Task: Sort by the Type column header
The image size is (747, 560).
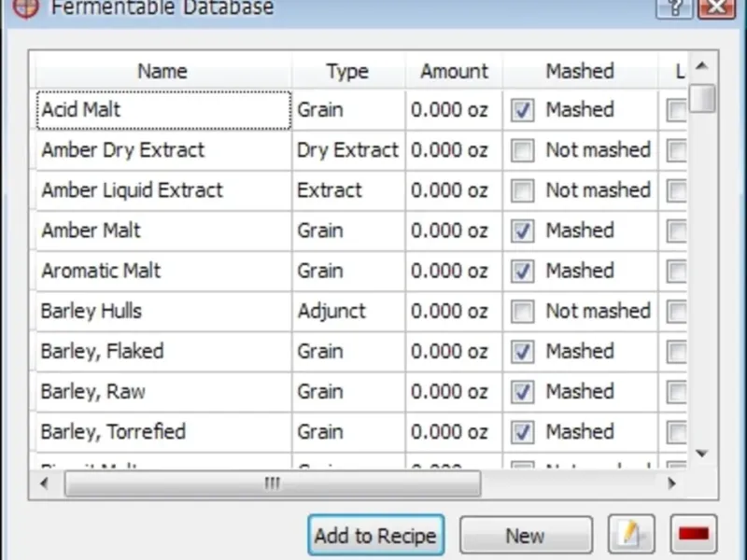Action: coord(347,71)
